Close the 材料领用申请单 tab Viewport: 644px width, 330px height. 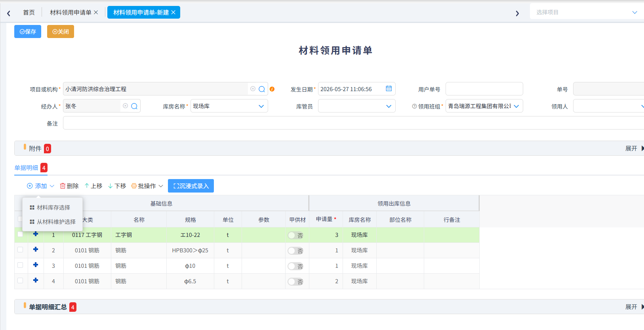[96, 12]
